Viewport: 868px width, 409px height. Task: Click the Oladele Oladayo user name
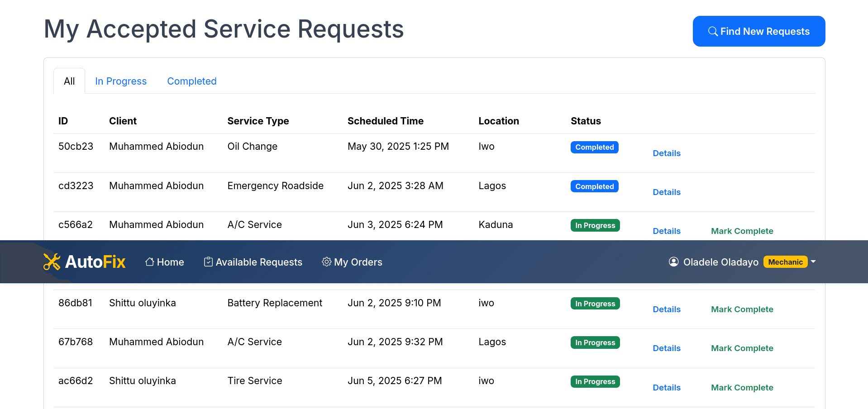(721, 262)
